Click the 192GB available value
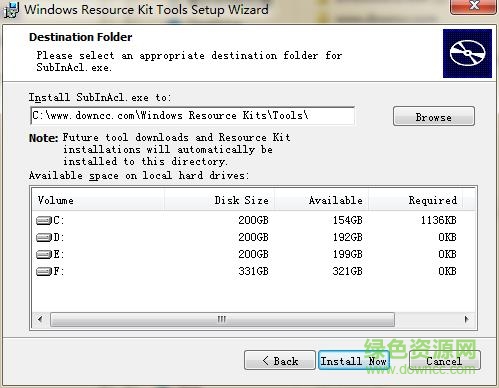 pos(347,237)
